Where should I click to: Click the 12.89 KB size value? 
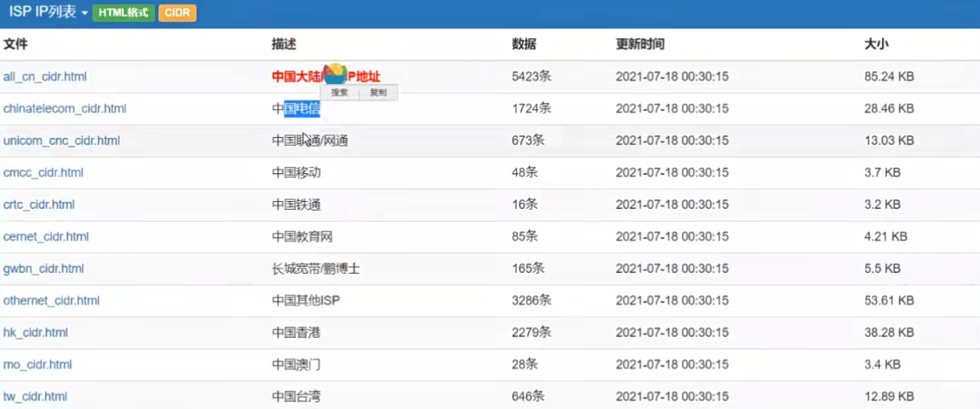click(x=889, y=397)
